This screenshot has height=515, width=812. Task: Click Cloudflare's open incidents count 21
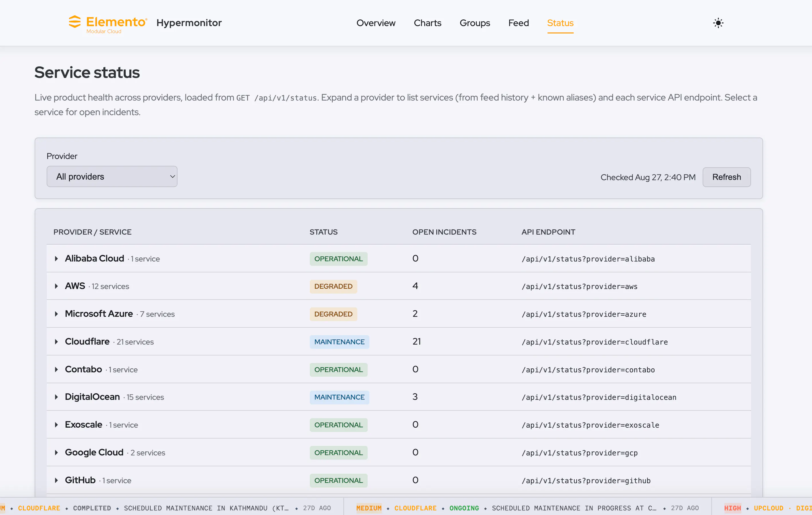click(417, 341)
